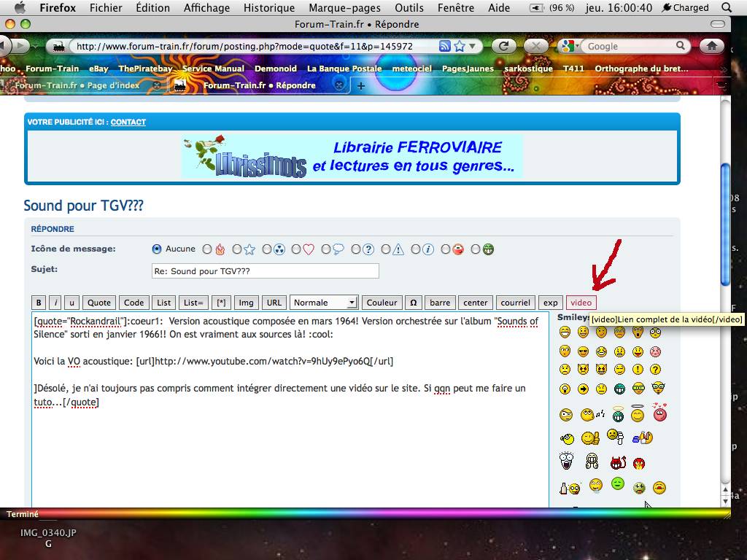Screen dimensions: 747x560
Task: Insert the thumbs-down smiley
Action: pos(616,436)
